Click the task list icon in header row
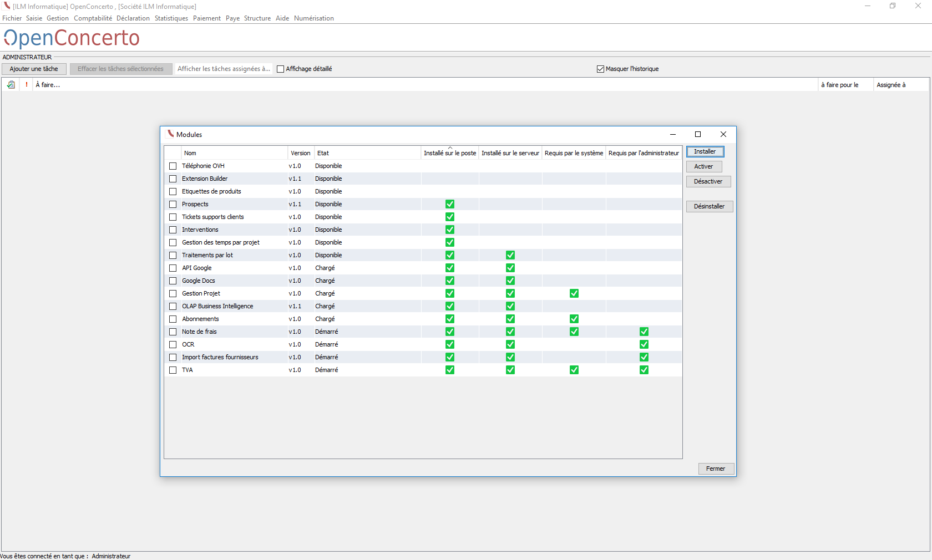This screenshot has height=560, width=932. pos(11,85)
